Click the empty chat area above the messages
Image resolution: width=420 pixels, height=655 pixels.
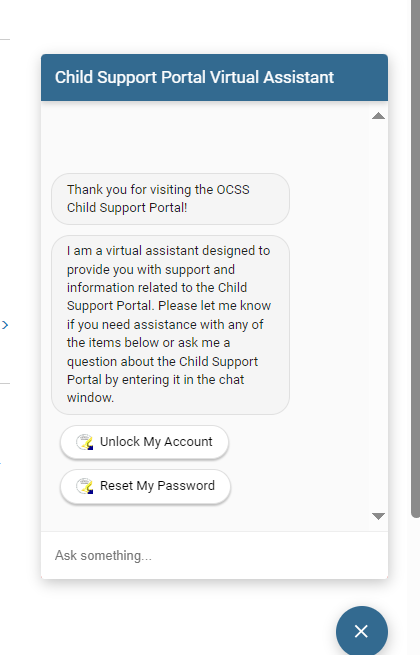click(x=205, y=138)
